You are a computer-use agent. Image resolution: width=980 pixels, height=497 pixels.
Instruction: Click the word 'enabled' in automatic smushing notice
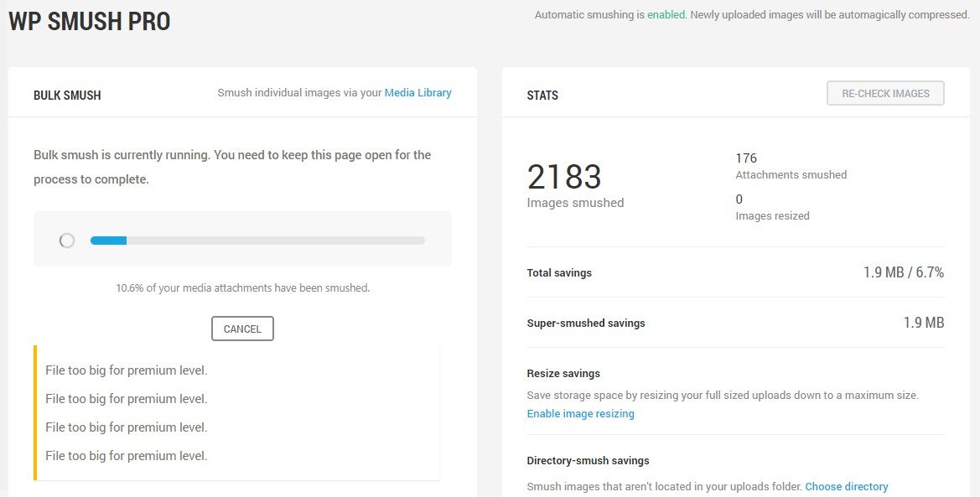(666, 14)
